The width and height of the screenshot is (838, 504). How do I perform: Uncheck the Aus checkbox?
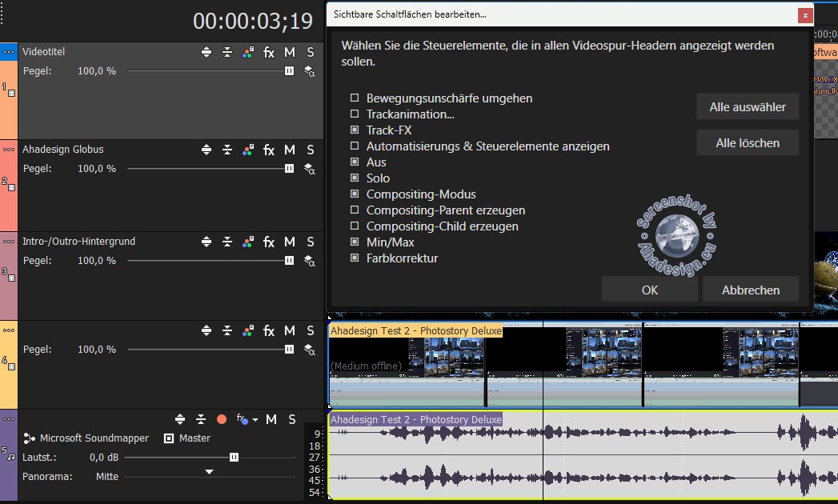click(355, 162)
